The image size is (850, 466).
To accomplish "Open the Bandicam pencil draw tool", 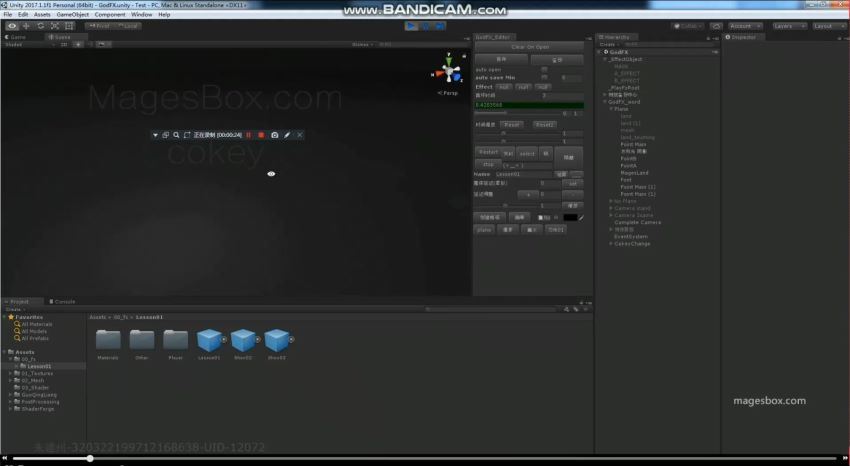I will pos(287,135).
